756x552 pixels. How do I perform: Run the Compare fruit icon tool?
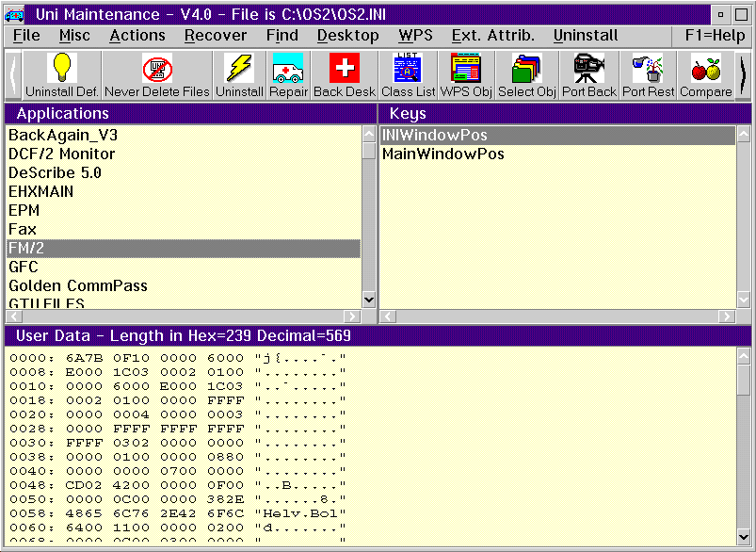(705, 74)
